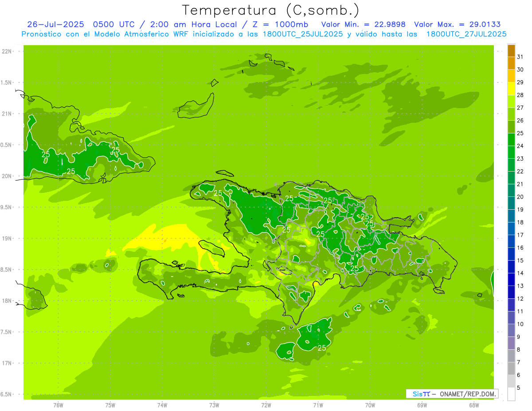The image size is (532, 411).
Task: Click the yellow 28–29 colorbar segment
Action: point(511,89)
